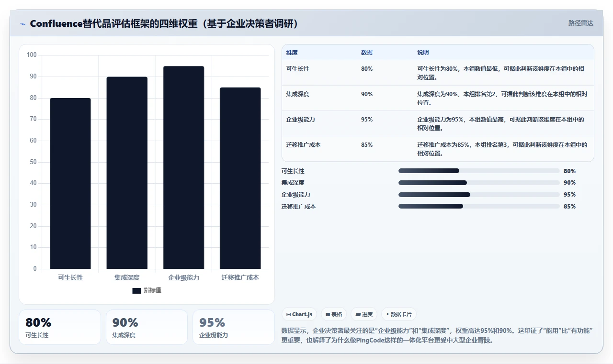Image resolution: width=613 pixels, height=364 pixels.
Task: Select the 数据卡片 tag button
Action: pyautogui.click(x=399, y=314)
